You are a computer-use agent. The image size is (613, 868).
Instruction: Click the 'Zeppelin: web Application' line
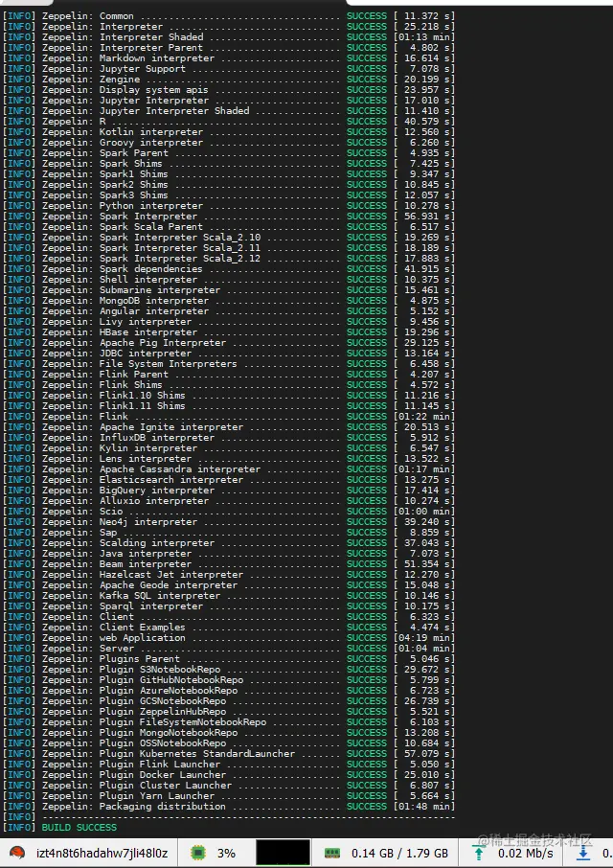coord(229,638)
